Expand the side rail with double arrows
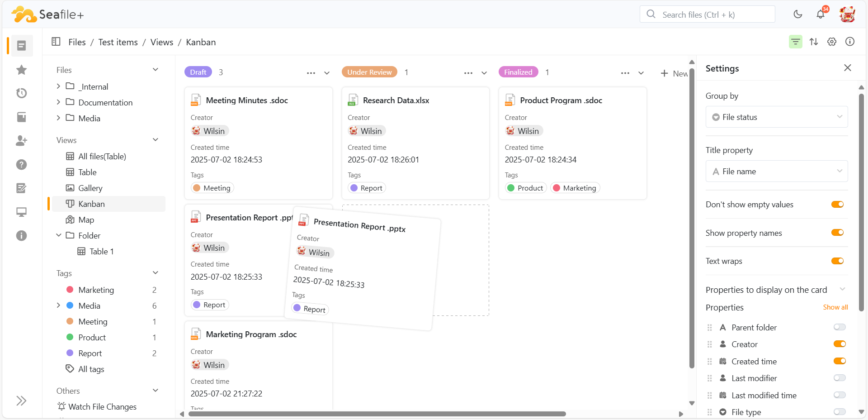Viewport: 868px width, 420px height. [21, 401]
